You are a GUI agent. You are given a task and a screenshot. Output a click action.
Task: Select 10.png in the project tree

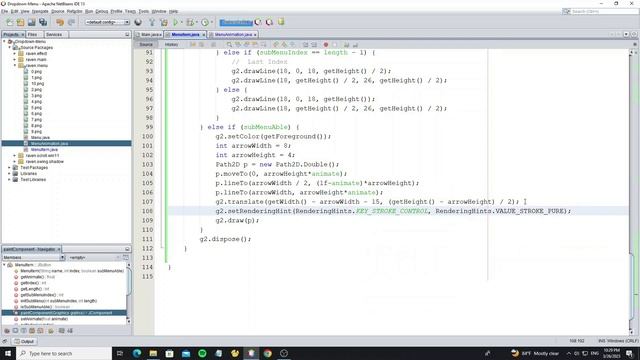37,83
